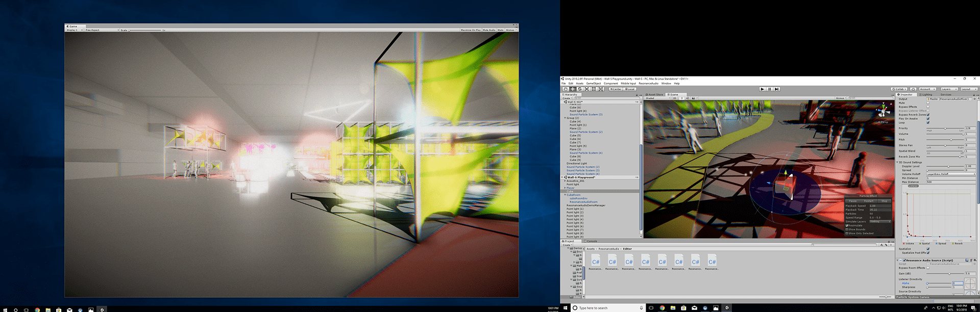The image size is (980, 312).
Task: Toggle scene audio speaker icon
Action: (688, 98)
